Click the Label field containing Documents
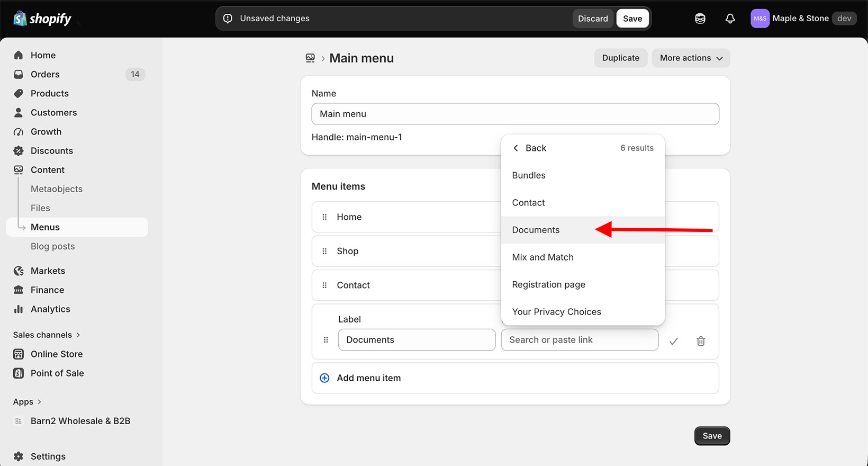 point(417,340)
